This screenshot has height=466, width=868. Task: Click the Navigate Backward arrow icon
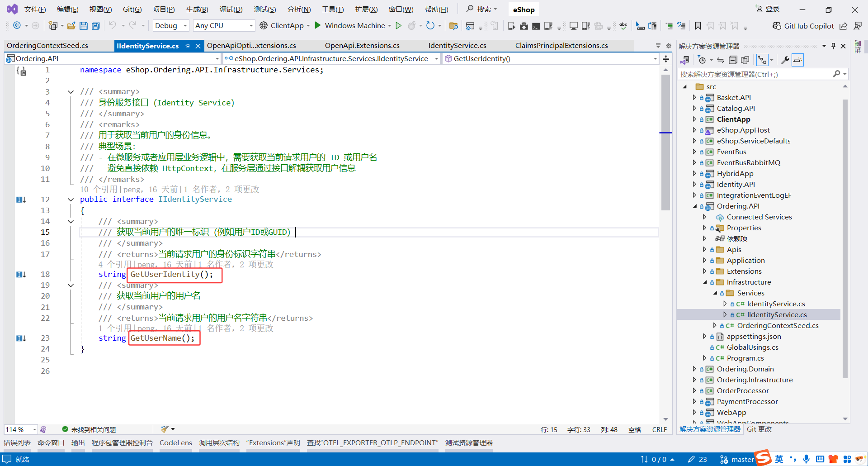pyautogui.click(x=17, y=26)
